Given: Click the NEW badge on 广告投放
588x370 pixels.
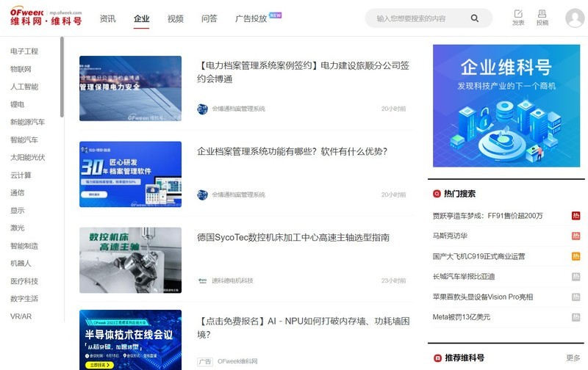Looking at the screenshot, I should 275,15.
